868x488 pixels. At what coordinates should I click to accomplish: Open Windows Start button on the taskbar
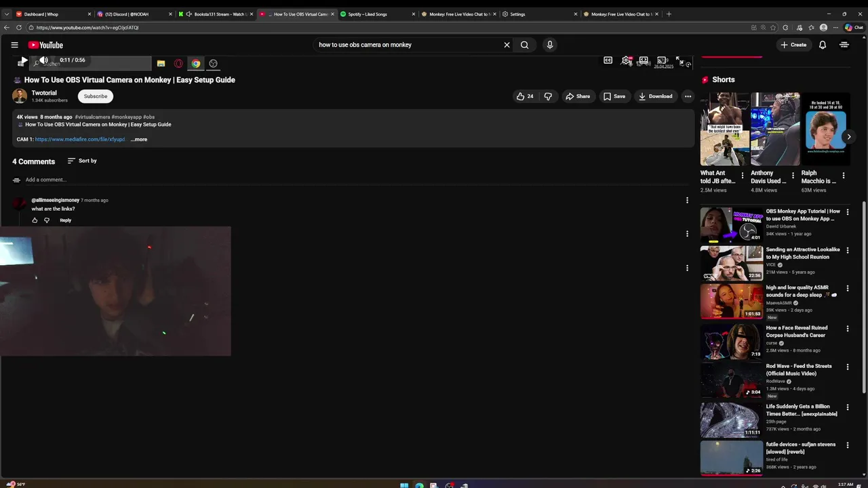404,485
